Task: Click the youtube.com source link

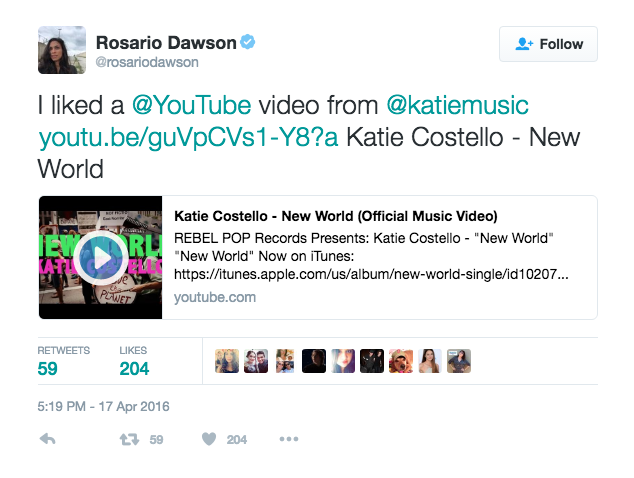Action: coord(215,297)
